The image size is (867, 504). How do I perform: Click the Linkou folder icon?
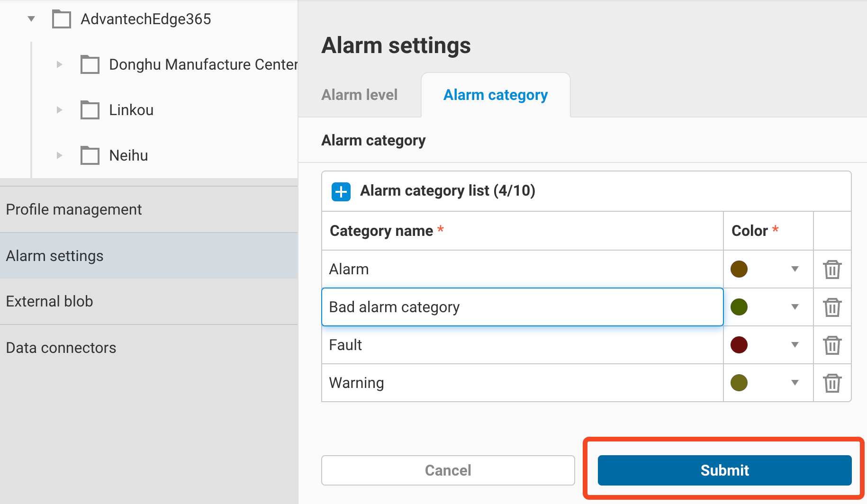pyautogui.click(x=90, y=110)
